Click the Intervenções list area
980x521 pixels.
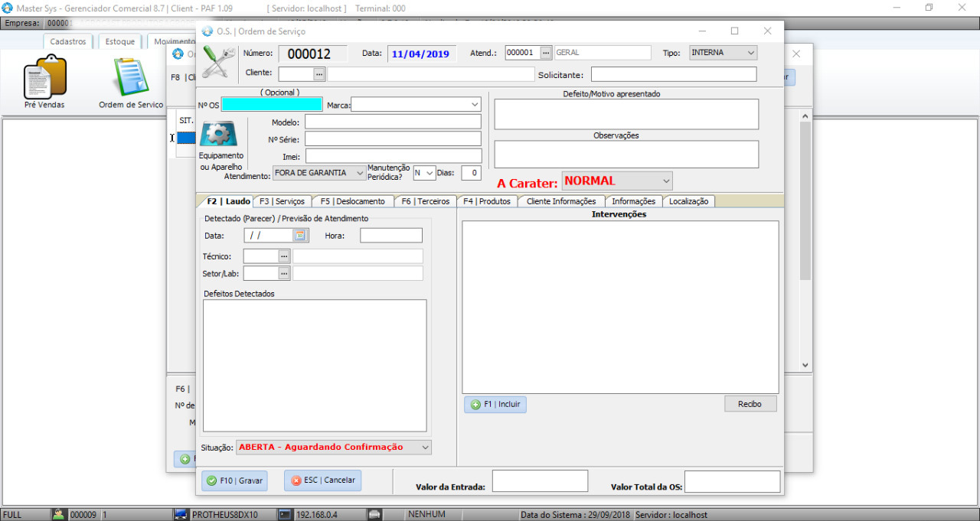point(620,308)
